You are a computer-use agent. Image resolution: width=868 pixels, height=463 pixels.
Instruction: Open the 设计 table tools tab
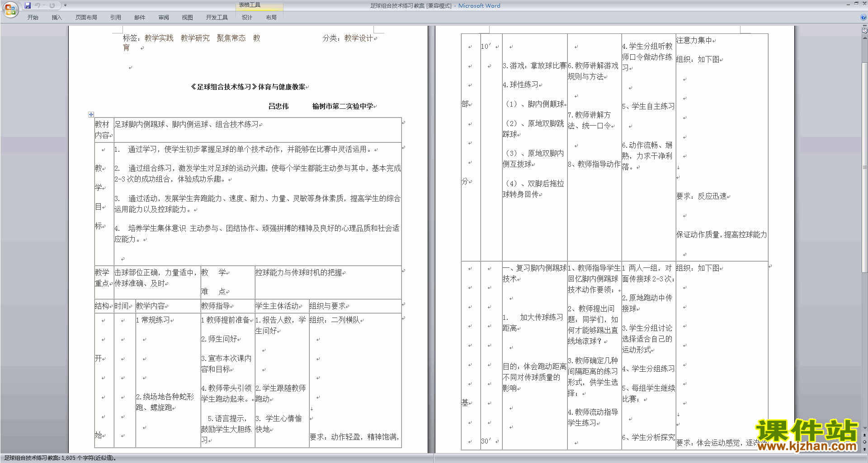point(247,17)
